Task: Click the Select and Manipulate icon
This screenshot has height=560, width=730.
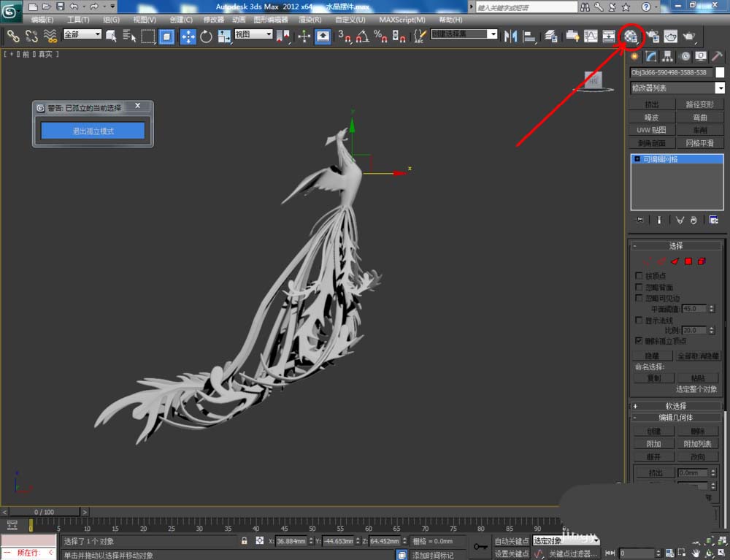Action: (x=304, y=37)
